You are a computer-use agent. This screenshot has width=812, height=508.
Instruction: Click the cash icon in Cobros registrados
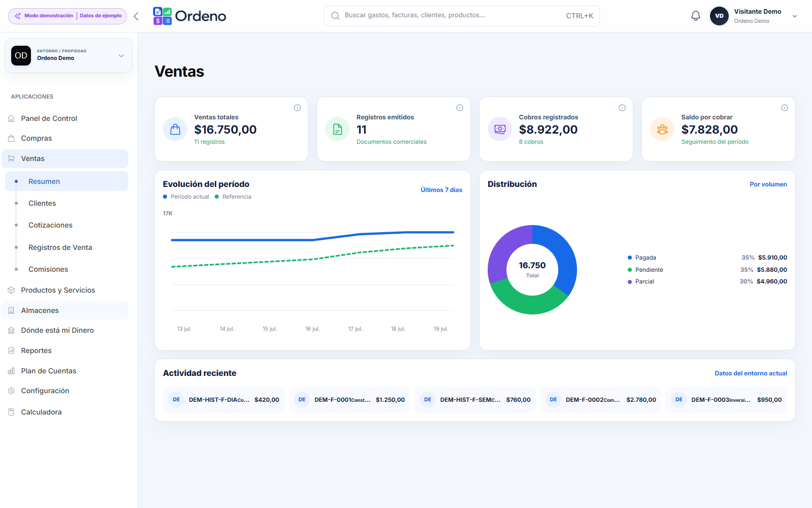tap(500, 129)
